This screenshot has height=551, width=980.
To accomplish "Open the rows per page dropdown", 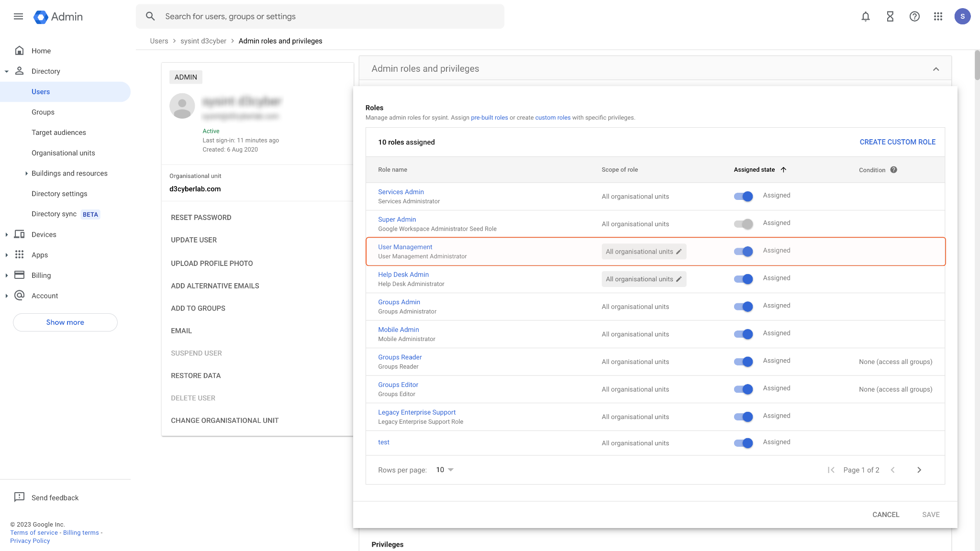I will click(x=445, y=470).
